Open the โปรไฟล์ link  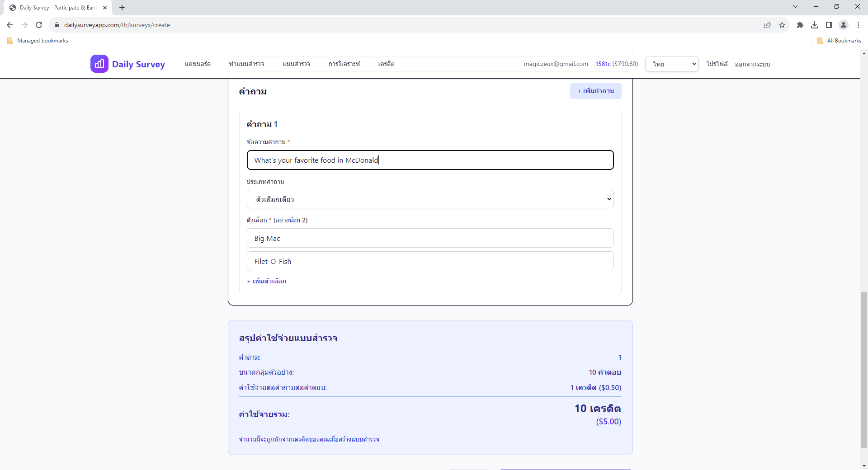tap(717, 64)
